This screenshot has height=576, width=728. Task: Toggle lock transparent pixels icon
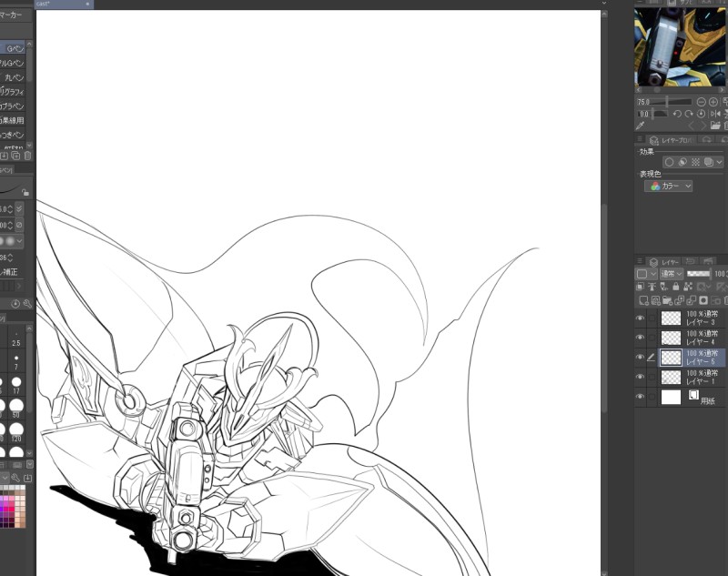[x=688, y=287]
